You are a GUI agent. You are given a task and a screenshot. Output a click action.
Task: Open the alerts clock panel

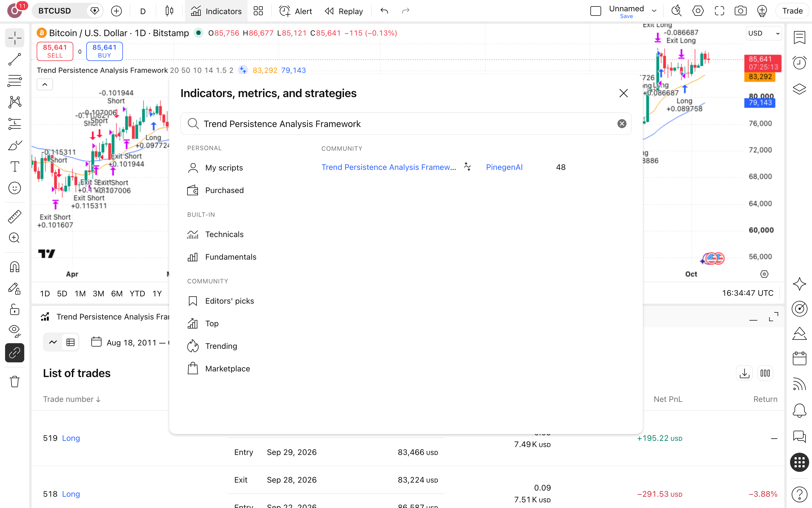click(x=800, y=63)
